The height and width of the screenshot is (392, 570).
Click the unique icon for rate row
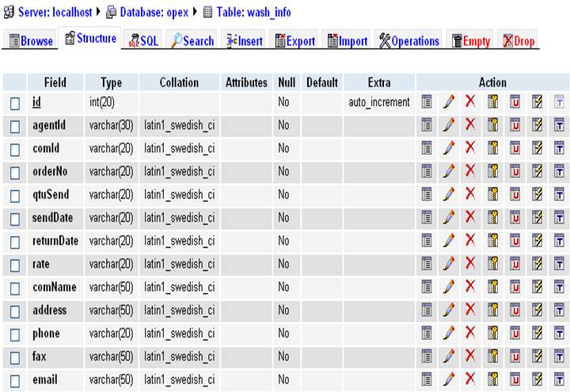click(x=514, y=263)
